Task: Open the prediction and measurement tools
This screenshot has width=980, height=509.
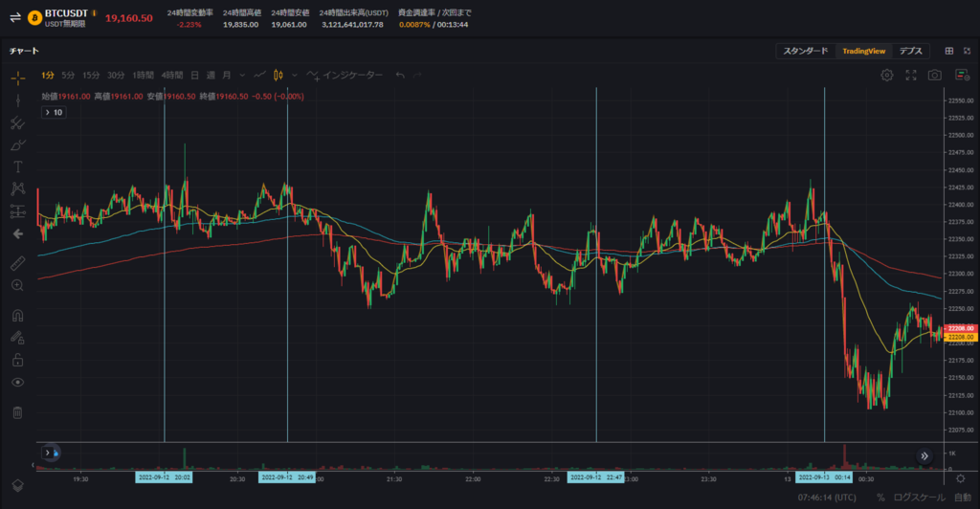Action: pos(18,211)
